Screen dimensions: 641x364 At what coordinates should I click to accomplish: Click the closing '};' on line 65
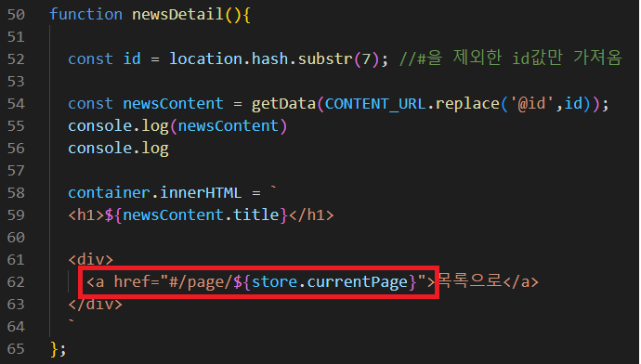pyautogui.click(x=58, y=349)
